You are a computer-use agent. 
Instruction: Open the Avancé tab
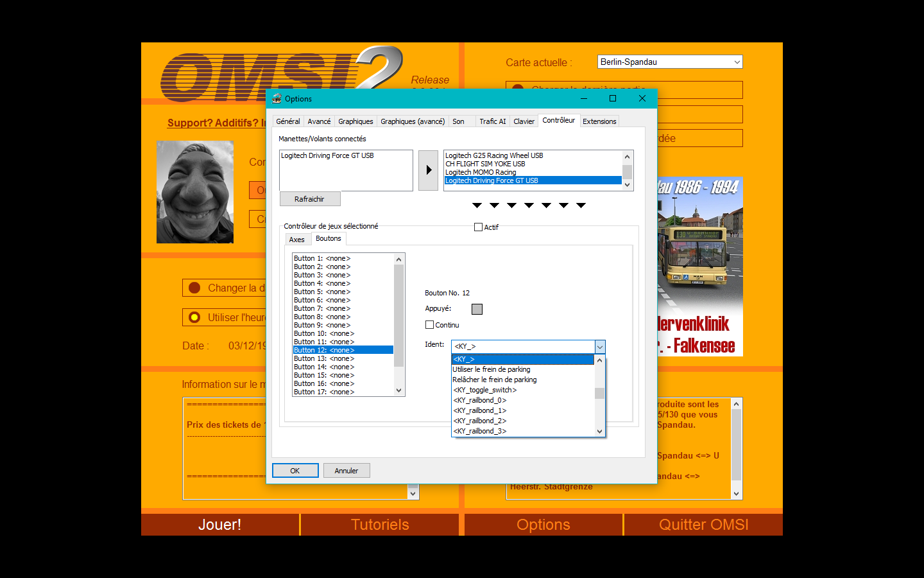coord(319,121)
